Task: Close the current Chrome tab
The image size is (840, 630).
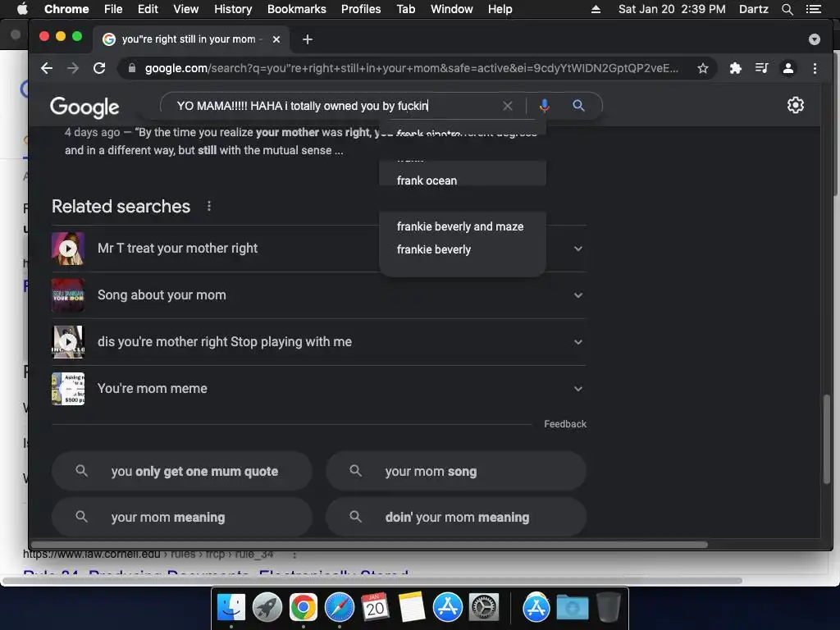Action: 276,39
